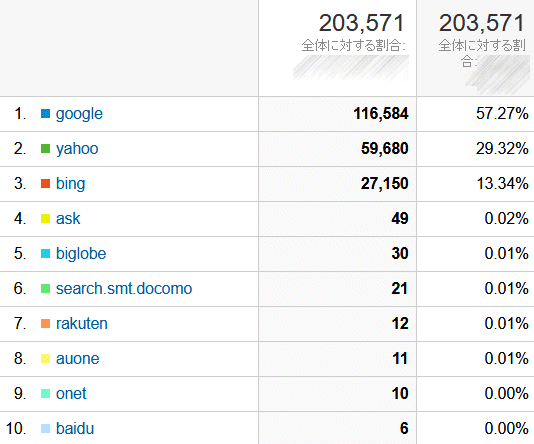Open the google source link
The height and width of the screenshot is (444, 534).
pos(79,114)
